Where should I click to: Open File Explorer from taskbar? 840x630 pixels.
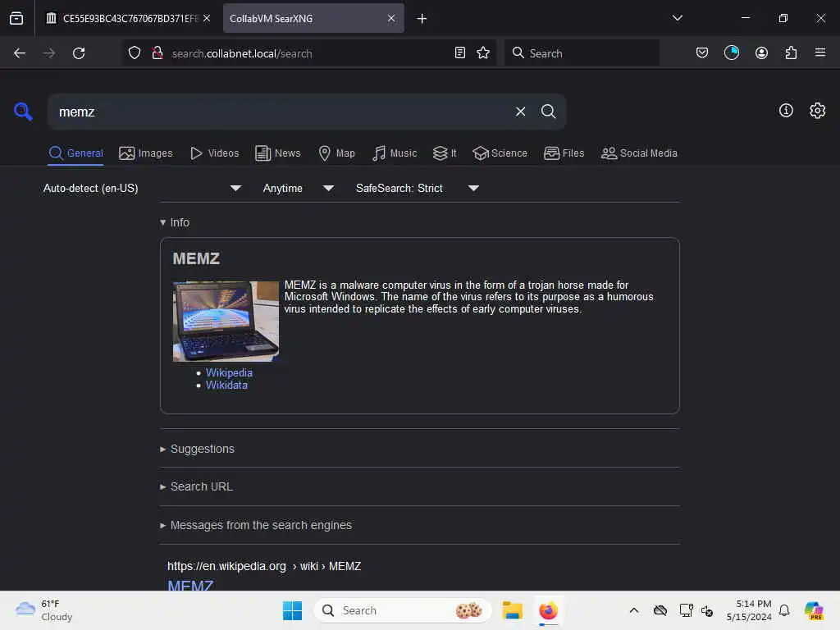pos(512,610)
